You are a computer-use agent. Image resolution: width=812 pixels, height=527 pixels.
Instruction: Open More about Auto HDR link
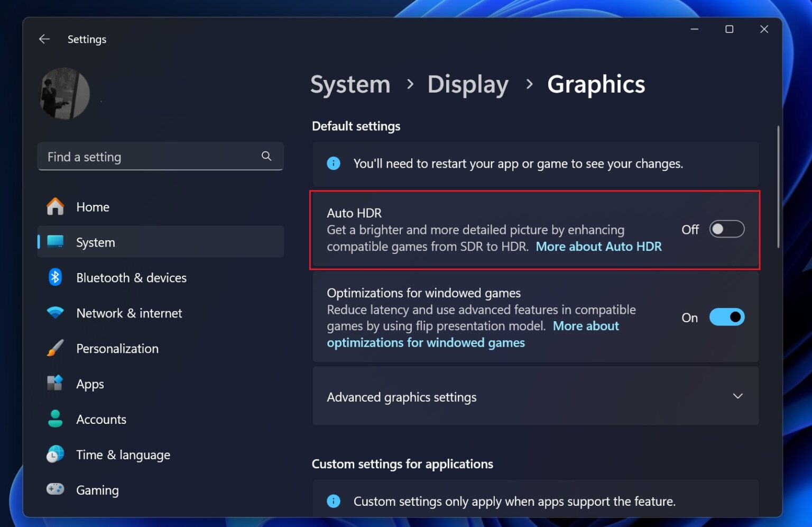598,246
